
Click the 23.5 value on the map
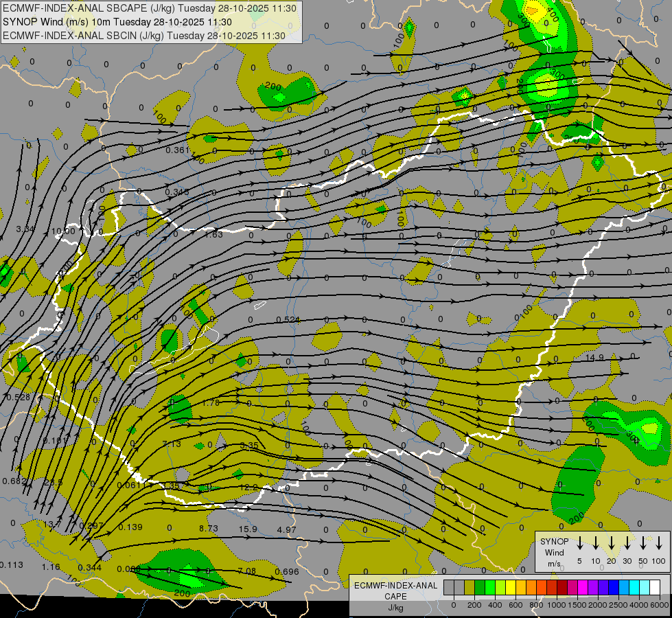(54, 483)
